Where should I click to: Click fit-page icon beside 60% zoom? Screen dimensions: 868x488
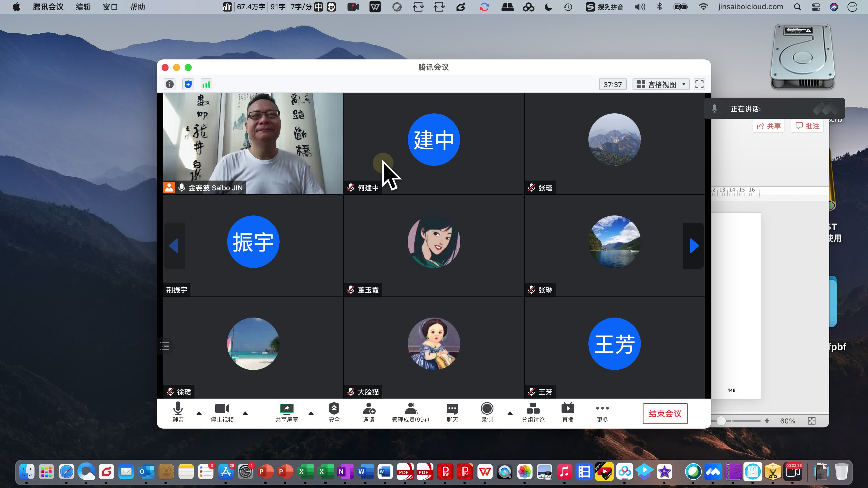(x=812, y=421)
